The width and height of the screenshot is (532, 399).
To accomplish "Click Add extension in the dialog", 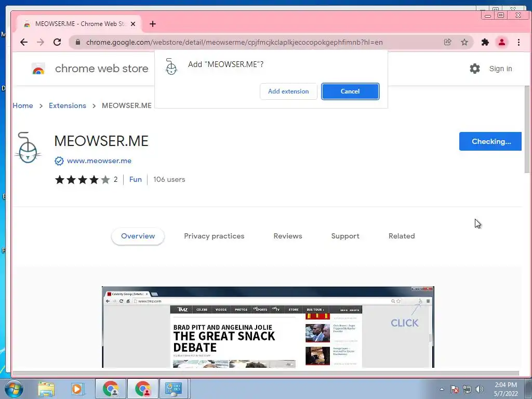I will 288,91.
